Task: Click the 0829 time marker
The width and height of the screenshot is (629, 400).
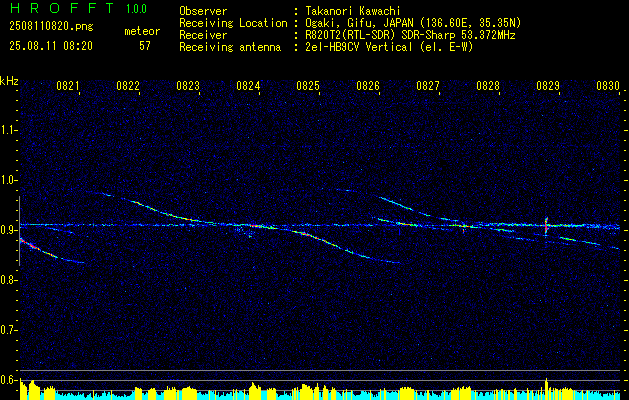Action: pos(548,86)
